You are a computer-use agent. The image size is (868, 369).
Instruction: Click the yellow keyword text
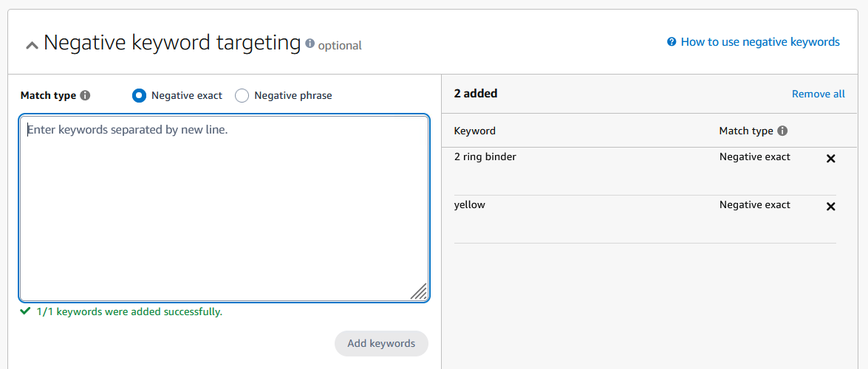click(469, 204)
